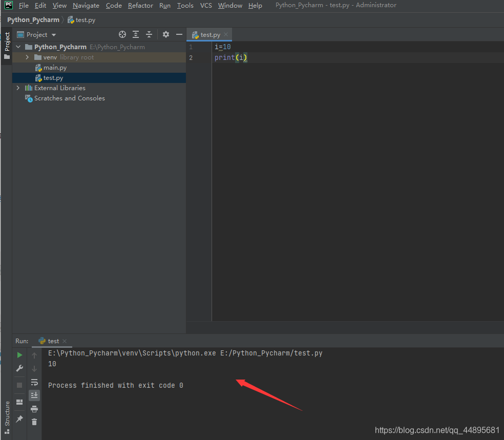
Task: Collapse the Python_Pycharm root folder
Action: pyautogui.click(x=18, y=47)
